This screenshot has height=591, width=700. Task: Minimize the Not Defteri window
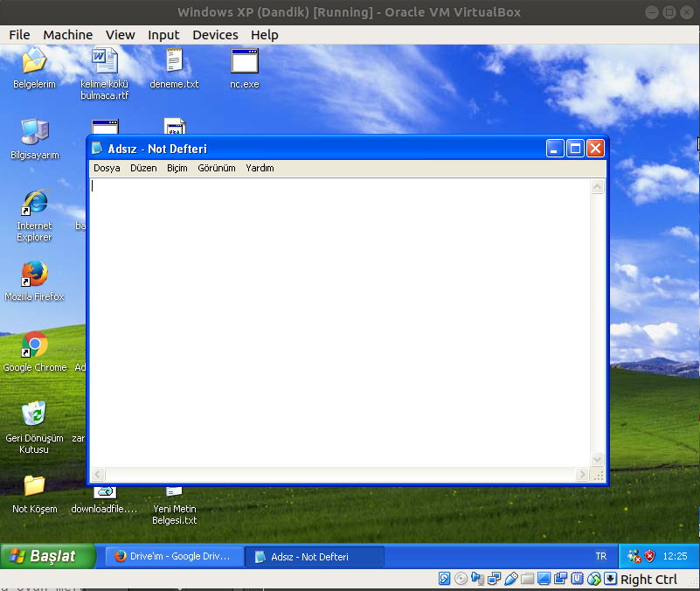554,149
